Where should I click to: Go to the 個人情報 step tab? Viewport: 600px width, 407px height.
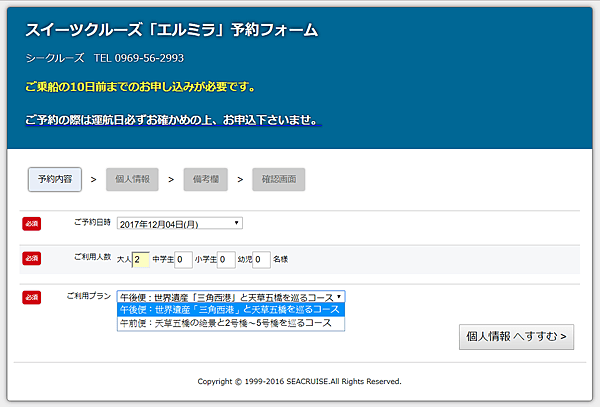pos(130,180)
